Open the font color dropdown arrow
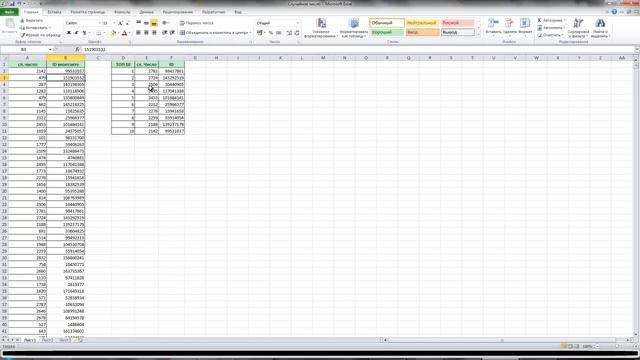 tap(129, 33)
